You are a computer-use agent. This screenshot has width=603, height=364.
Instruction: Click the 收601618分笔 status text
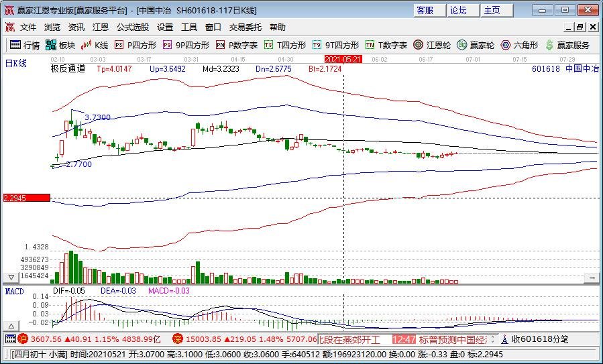(x=540, y=339)
